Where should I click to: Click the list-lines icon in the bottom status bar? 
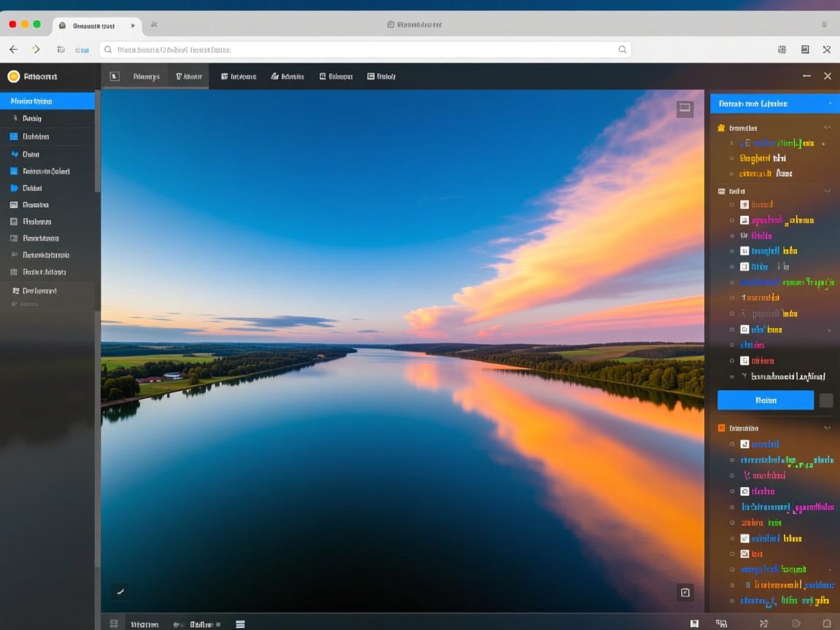tap(240, 624)
